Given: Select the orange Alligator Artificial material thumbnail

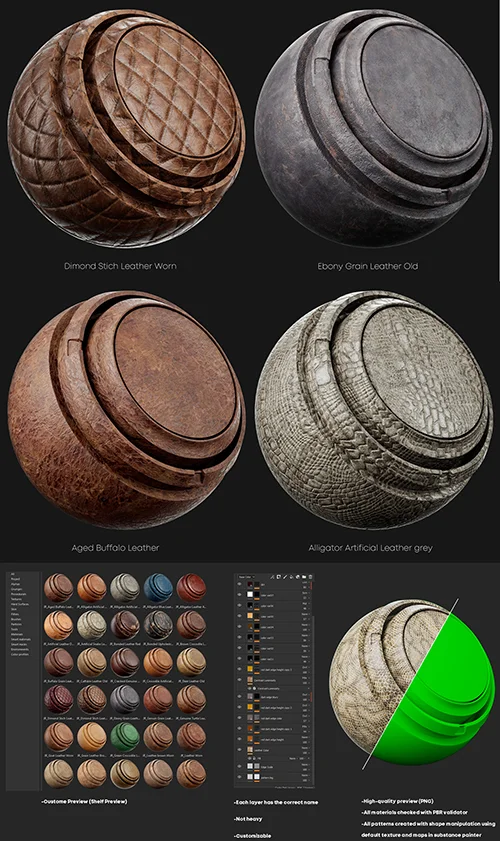Looking at the screenshot, I should click(x=92, y=588).
